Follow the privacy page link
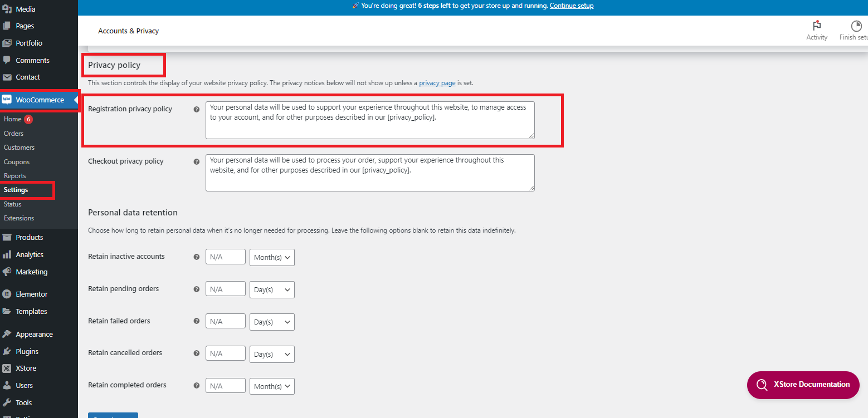Viewport: 868px width, 418px height. 437,83
